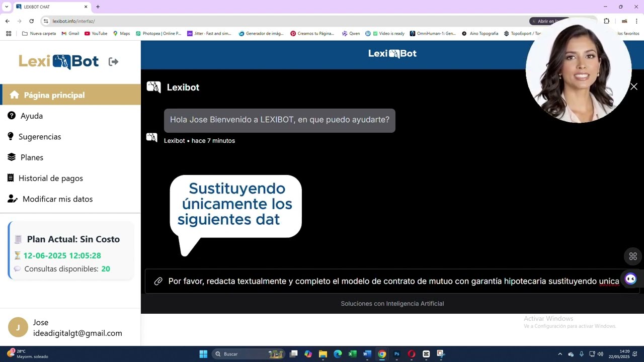
Task: Open the Creamos tu Página bookmark
Action: [312, 34]
